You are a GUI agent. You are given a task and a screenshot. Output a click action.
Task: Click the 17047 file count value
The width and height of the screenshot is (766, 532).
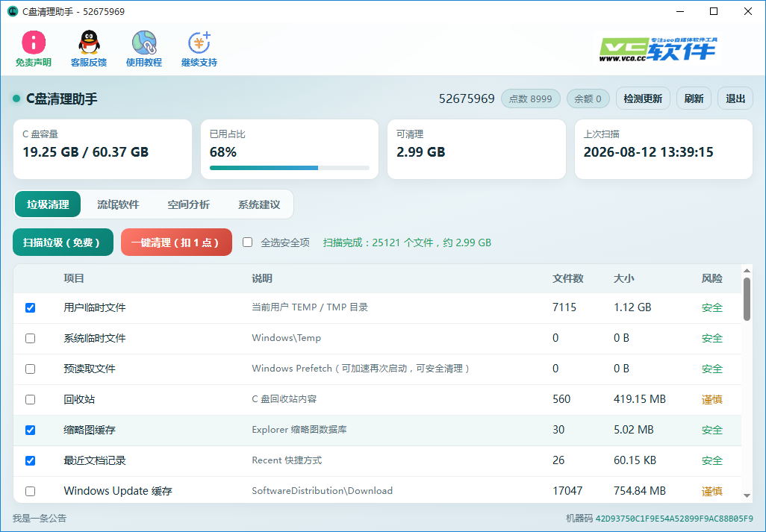(567, 491)
